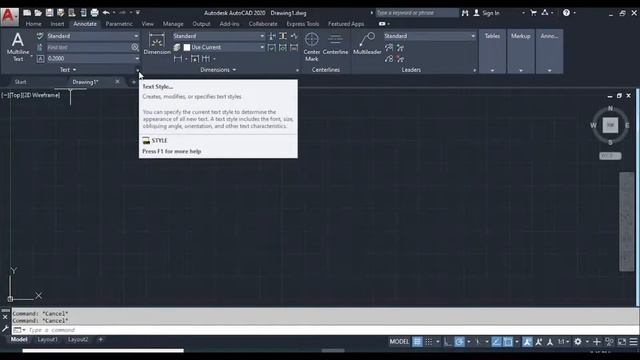Click the binoculars search icon
This screenshot has width=640, height=360.
[x=465, y=13]
